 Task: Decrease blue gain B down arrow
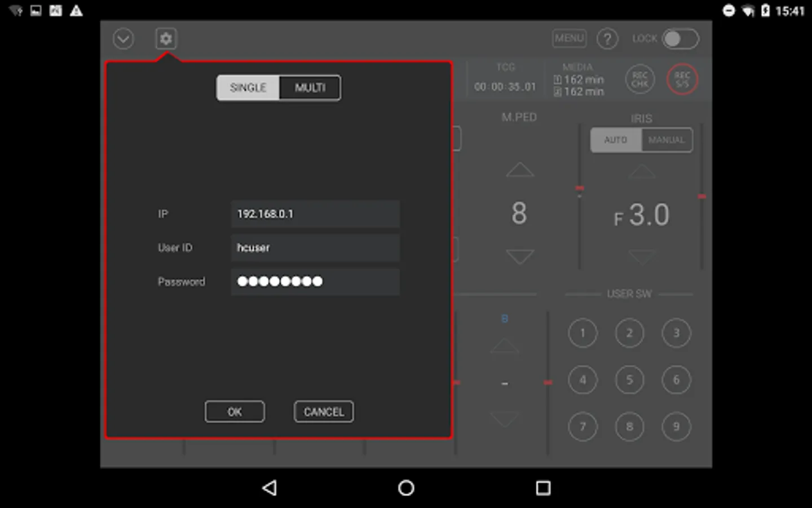click(505, 419)
